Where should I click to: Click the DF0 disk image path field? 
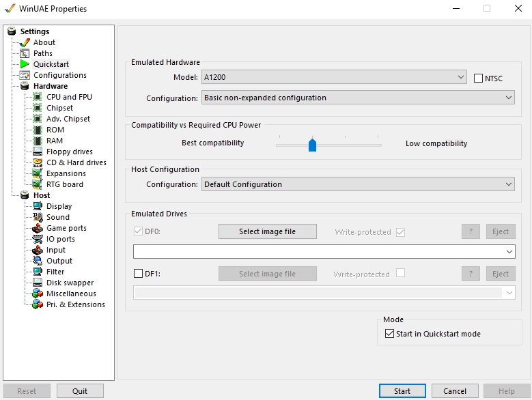(319, 252)
